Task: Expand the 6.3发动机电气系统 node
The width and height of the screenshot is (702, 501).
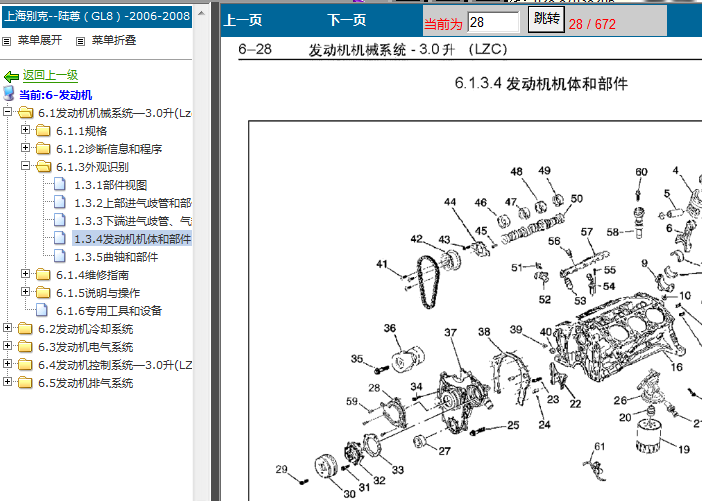Action: (7, 346)
